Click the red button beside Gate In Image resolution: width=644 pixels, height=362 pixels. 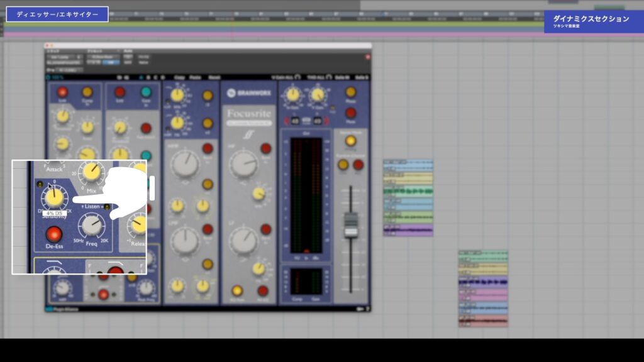click(x=120, y=92)
